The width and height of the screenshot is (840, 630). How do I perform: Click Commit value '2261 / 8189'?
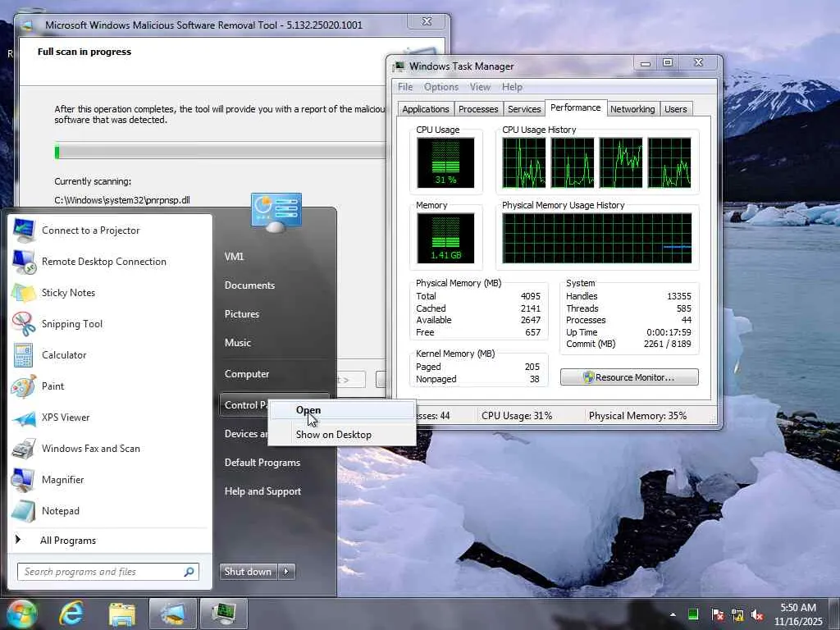tap(668, 344)
